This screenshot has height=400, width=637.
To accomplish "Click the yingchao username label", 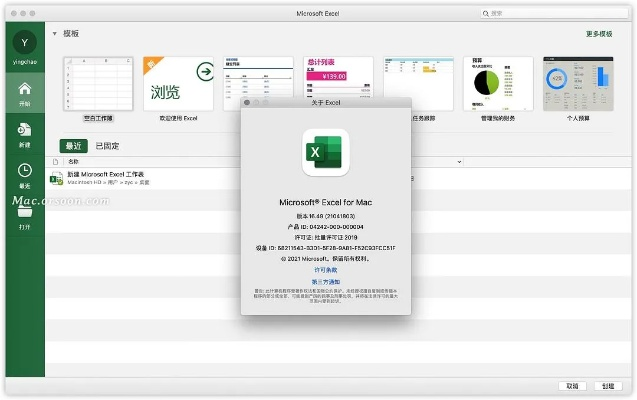I will 25,62.
